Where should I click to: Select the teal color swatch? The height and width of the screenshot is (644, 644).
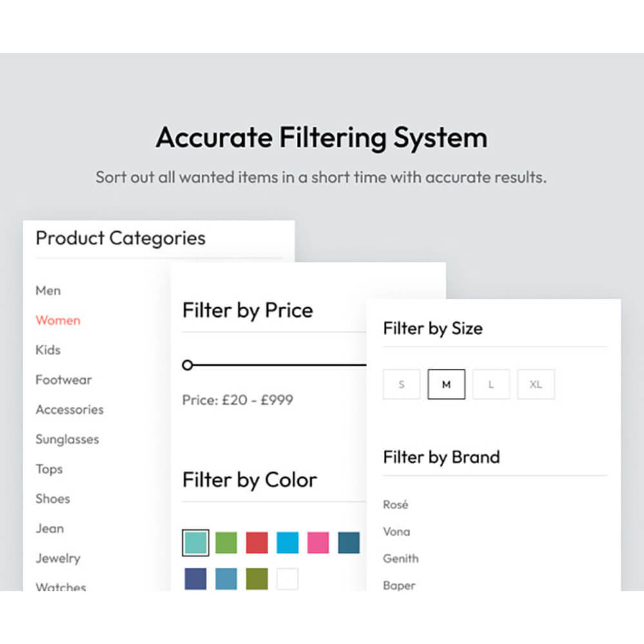[195, 542]
